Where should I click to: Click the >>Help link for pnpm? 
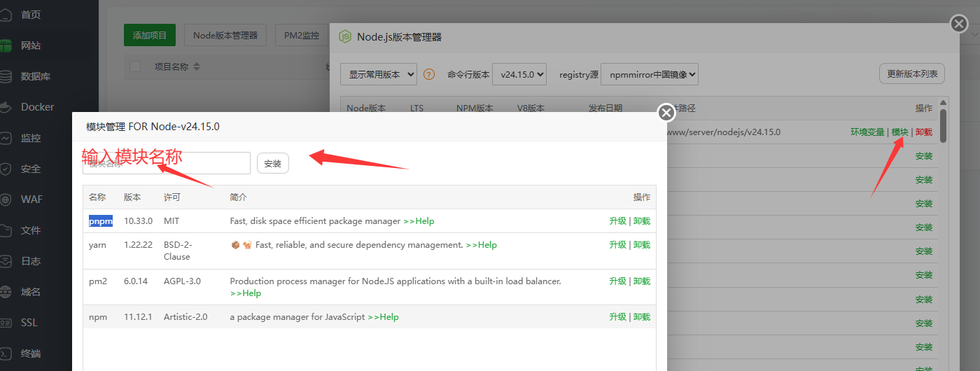coord(419,221)
